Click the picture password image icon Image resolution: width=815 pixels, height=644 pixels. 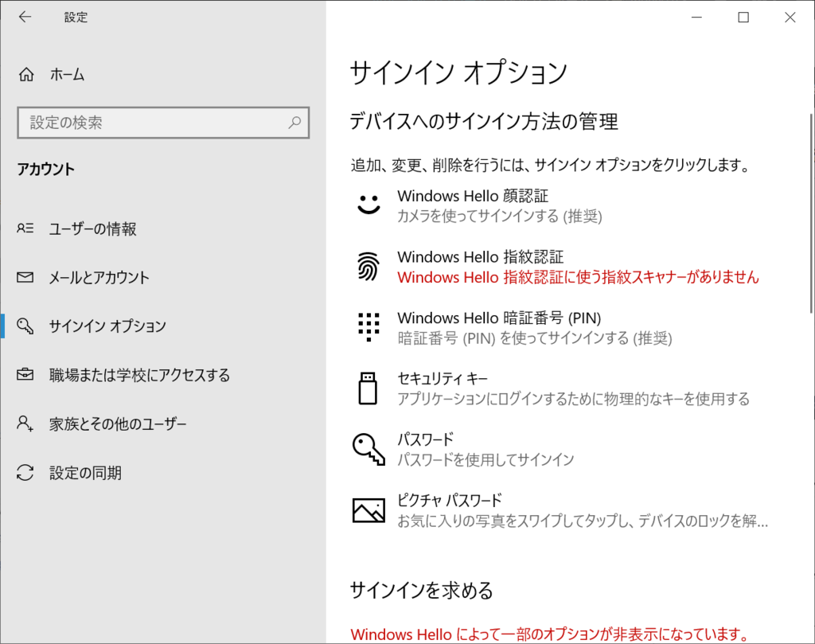click(x=369, y=510)
